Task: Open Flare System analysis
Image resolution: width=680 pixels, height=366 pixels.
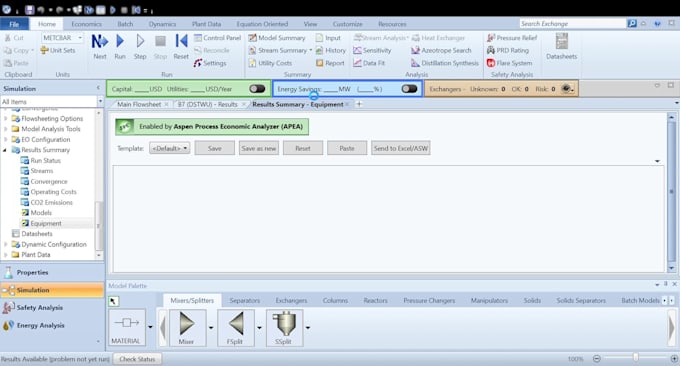Action: (509, 63)
